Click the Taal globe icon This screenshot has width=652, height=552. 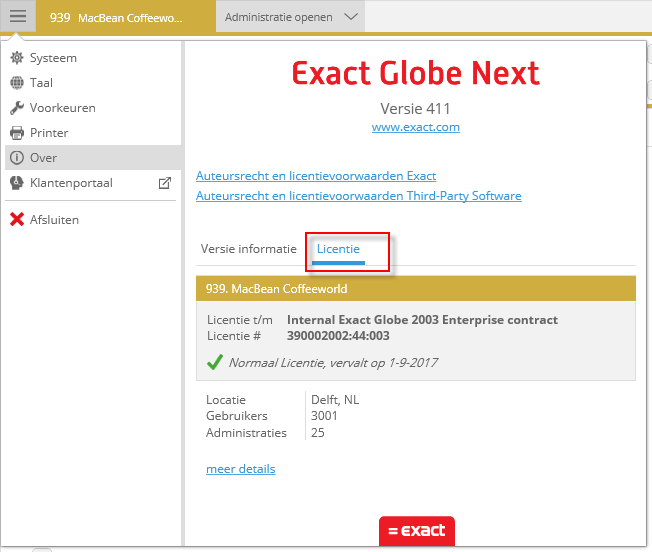[17, 83]
